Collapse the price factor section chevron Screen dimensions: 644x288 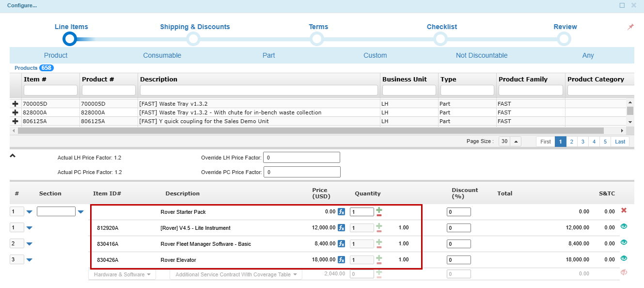(x=13, y=156)
